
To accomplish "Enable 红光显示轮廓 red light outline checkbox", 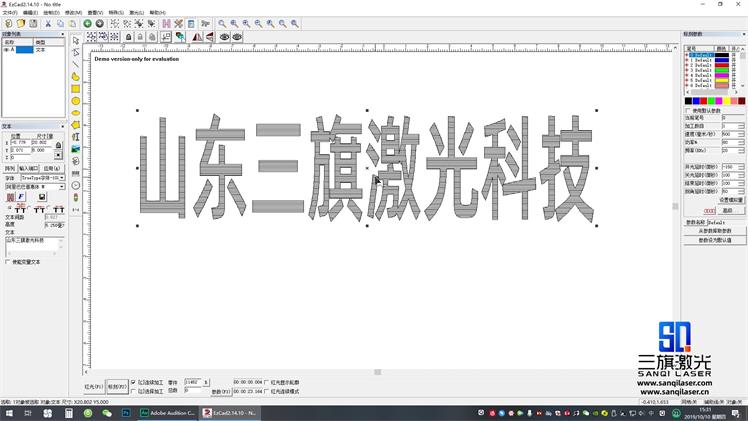I will pos(267,382).
